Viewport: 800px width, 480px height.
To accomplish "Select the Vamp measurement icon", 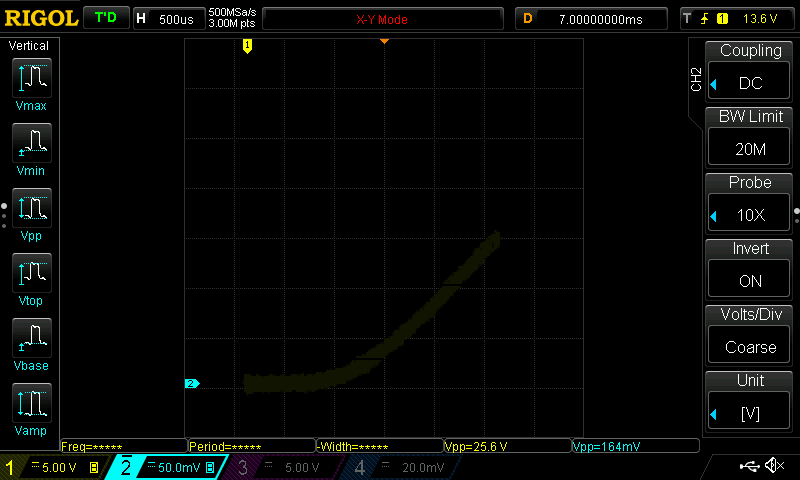I will [x=32, y=403].
